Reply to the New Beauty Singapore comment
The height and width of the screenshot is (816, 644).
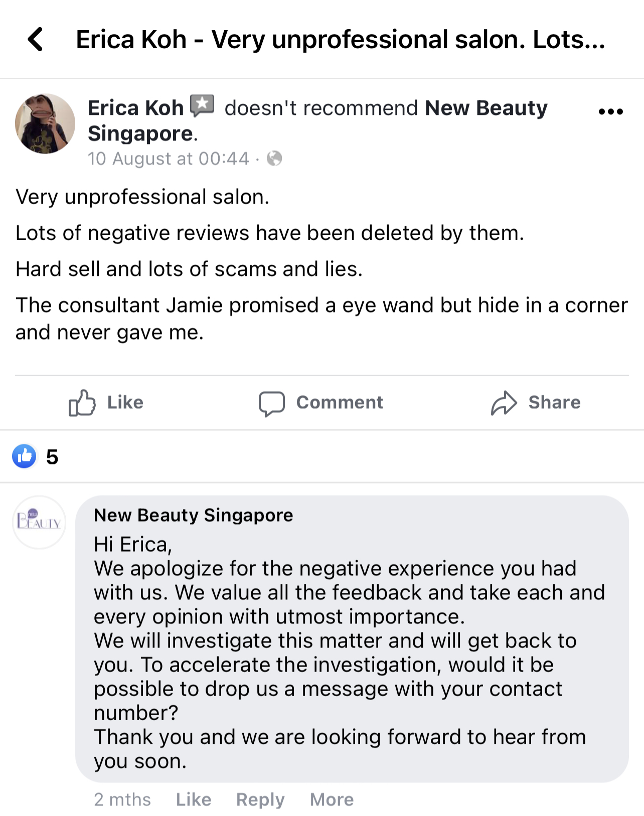pyautogui.click(x=260, y=799)
